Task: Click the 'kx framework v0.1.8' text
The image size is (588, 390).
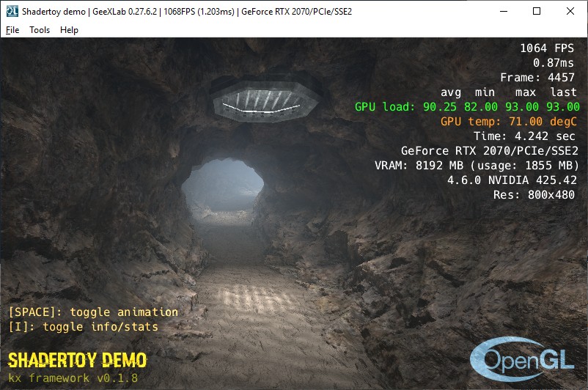Action: point(73,378)
